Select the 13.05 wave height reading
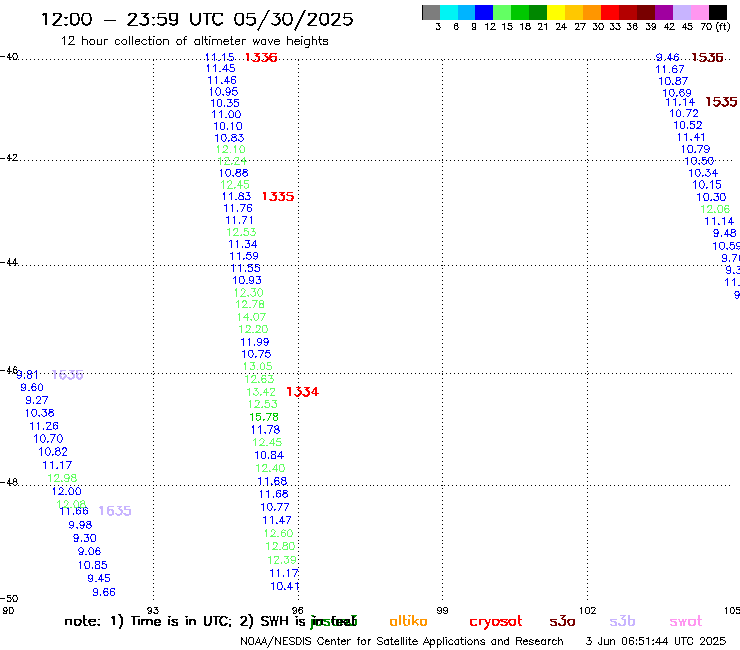This screenshot has height=650, width=740. pos(258,366)
